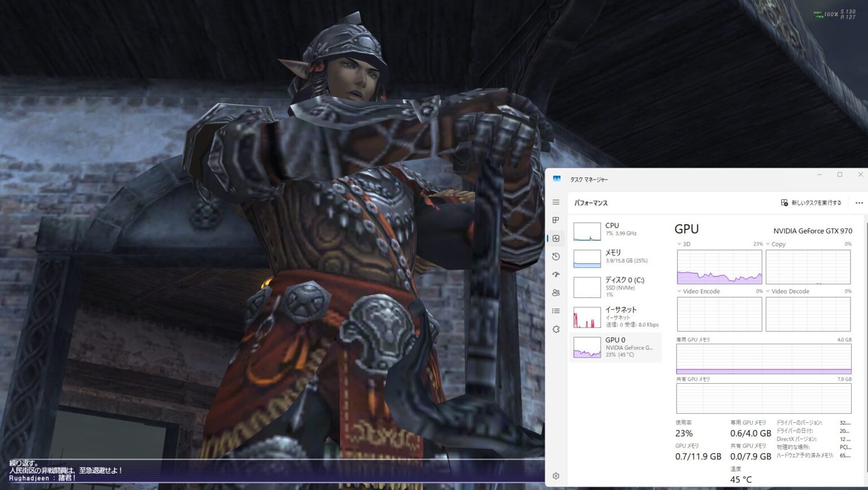The image size is (868, 490).
Task: Open the Task Manager navigation menu
Action: coord(555,202)
